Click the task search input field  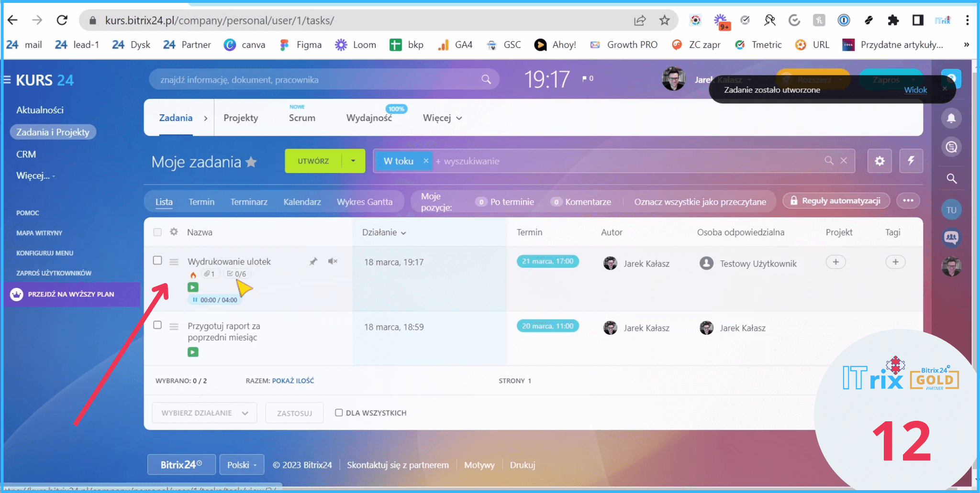click(x=622, y=161)
